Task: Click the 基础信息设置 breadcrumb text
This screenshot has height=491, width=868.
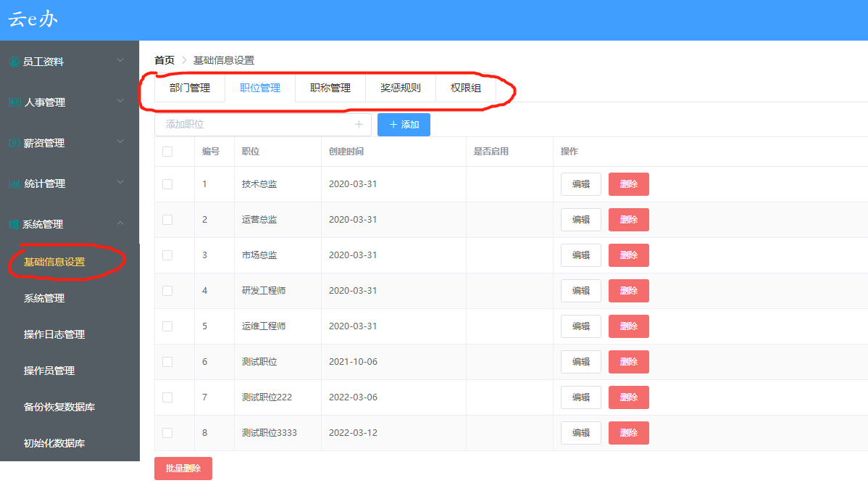Action: pyautogui.click(x=224, y=60)
